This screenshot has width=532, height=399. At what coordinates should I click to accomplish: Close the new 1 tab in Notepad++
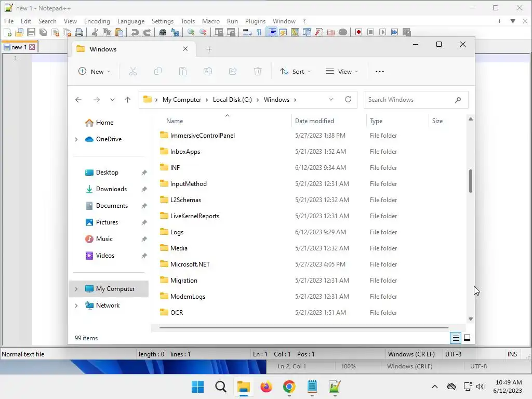click(32, 47)
